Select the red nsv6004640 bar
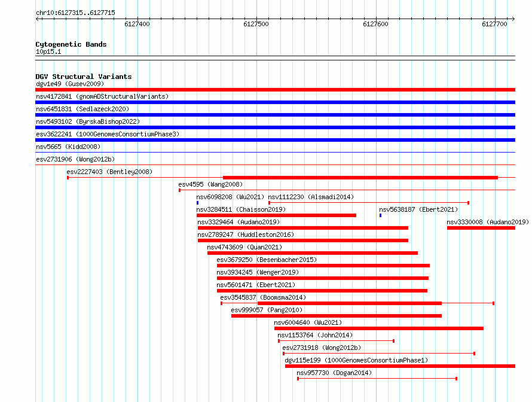Image resolution: width=532 pixels, height=402 pixels. click(379, 328)
